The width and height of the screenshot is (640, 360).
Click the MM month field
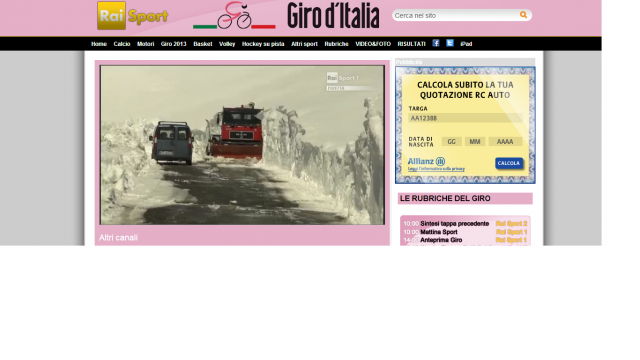(475, 142)
